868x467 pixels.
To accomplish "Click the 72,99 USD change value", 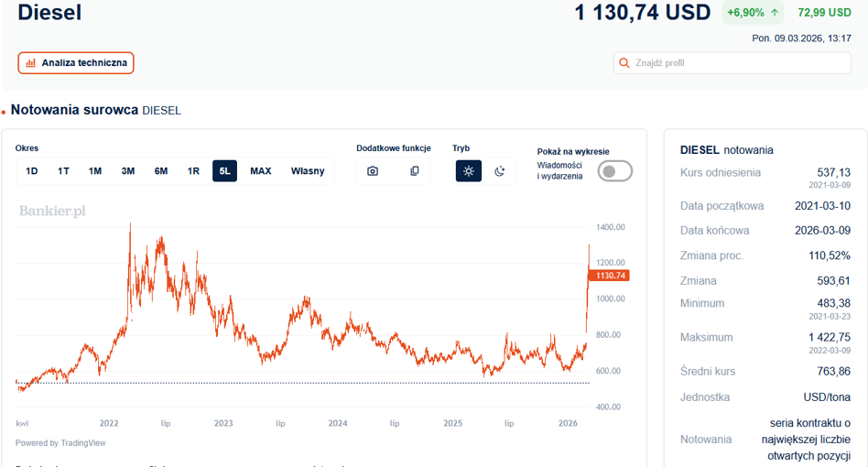I will (x=824, y=12).
